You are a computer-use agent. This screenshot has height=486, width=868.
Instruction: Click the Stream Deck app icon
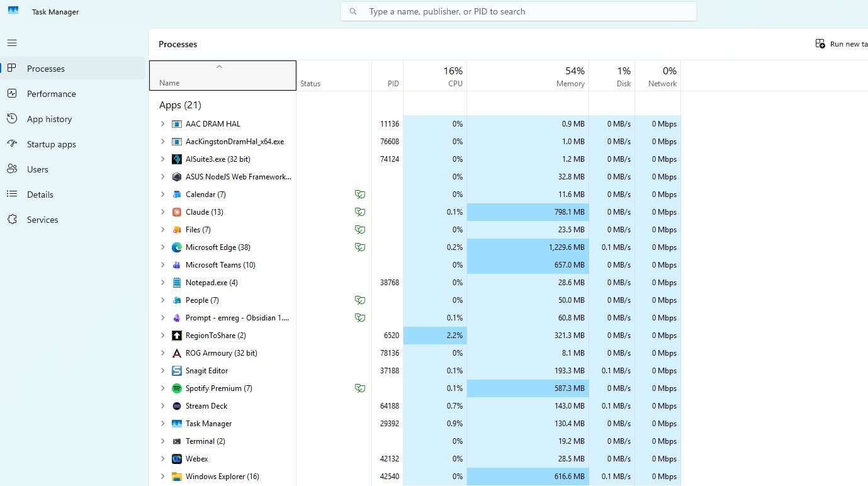[177, 406]
